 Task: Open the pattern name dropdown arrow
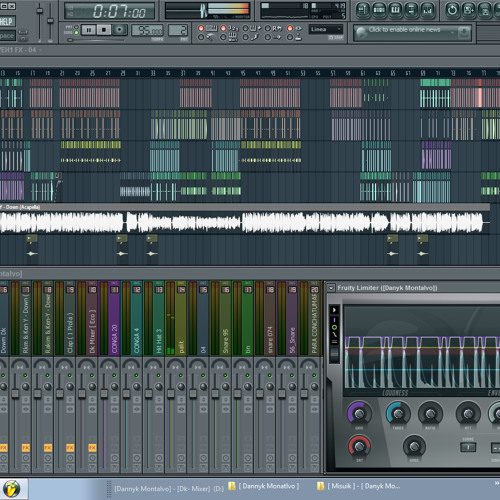(x=40, y=50)
